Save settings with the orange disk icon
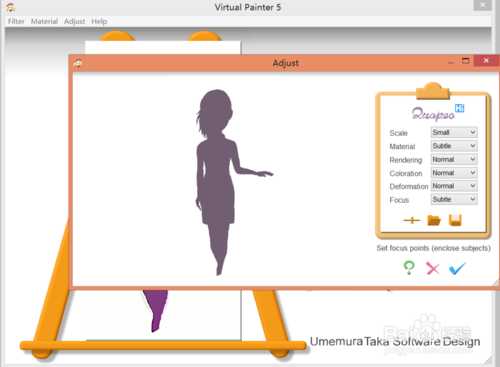 click(455, 220)
